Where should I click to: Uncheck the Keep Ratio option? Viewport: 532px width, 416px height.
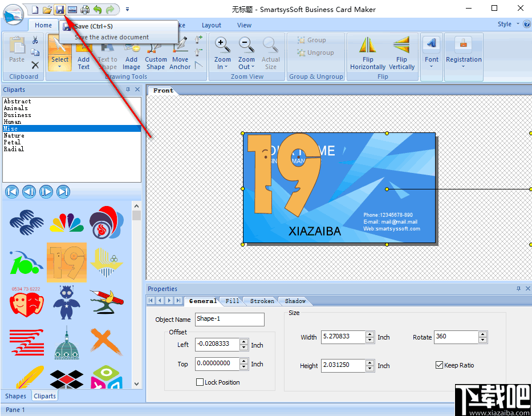click(x=440, y=365)
